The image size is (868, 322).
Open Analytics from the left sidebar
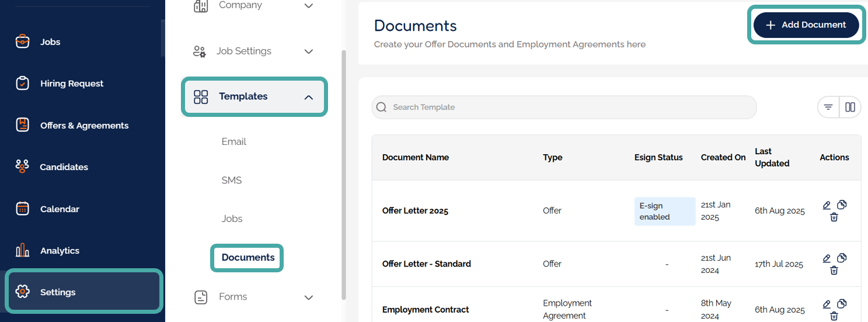(60, 251)
